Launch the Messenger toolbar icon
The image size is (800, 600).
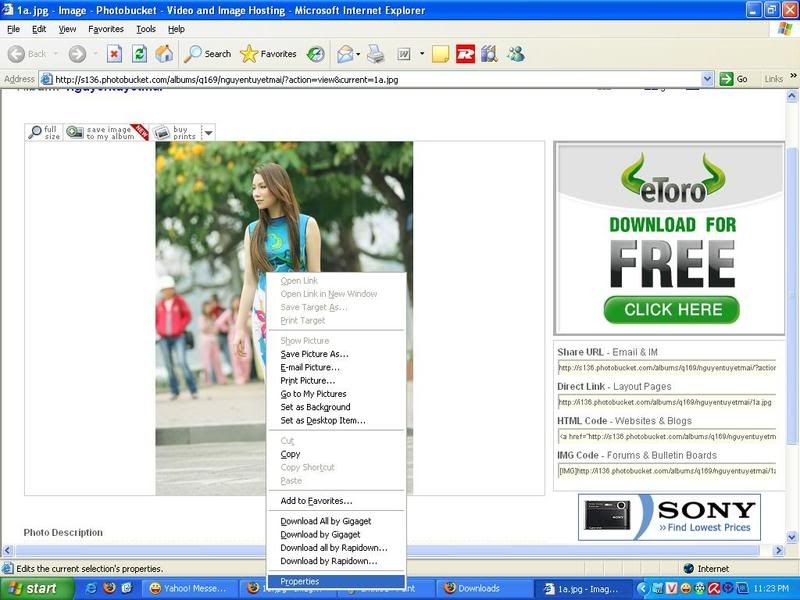(516, 54)
